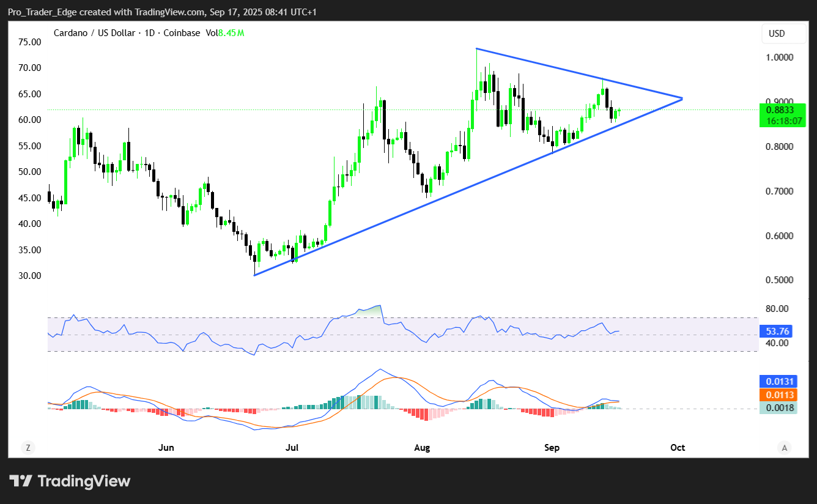Click the Vol 8.45 M volume label

(225, 33)
